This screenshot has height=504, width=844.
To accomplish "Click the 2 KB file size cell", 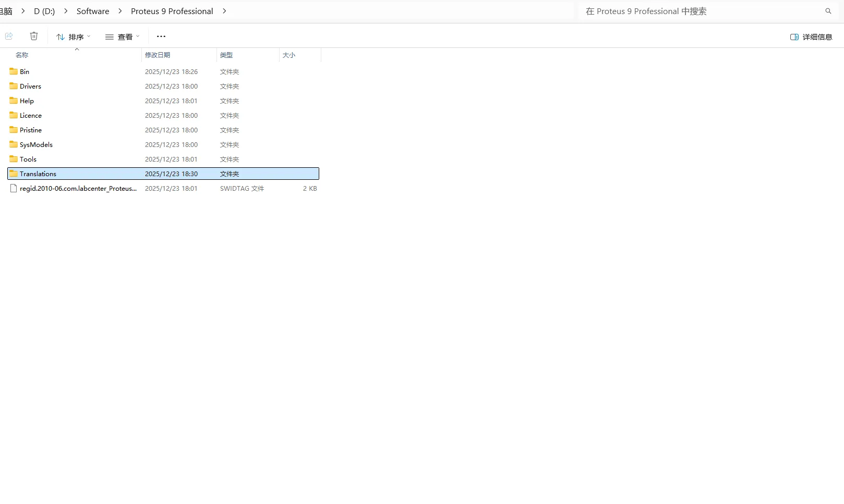I will tap(310, 189).
